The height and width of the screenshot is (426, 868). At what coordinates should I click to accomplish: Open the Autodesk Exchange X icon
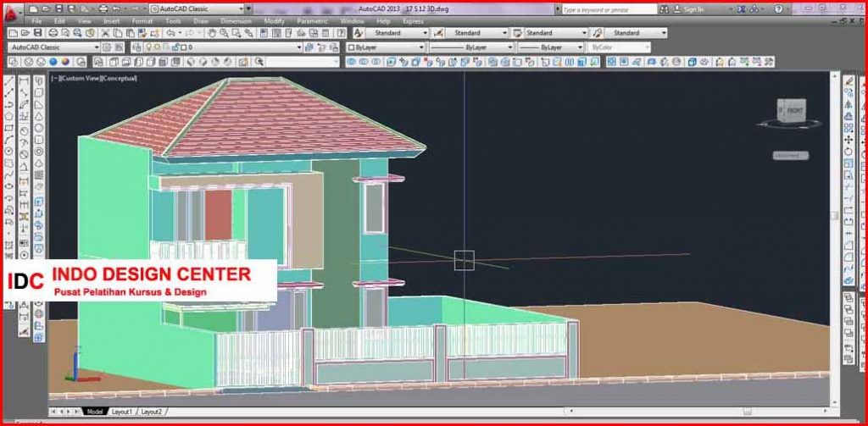tap(741, 8)
